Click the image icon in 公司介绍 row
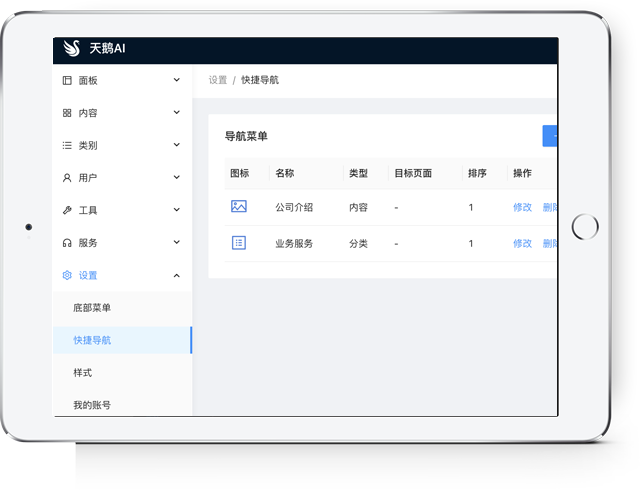Viewport: 640px width, 490px height. pyautogui.click(x=239, y=206)
